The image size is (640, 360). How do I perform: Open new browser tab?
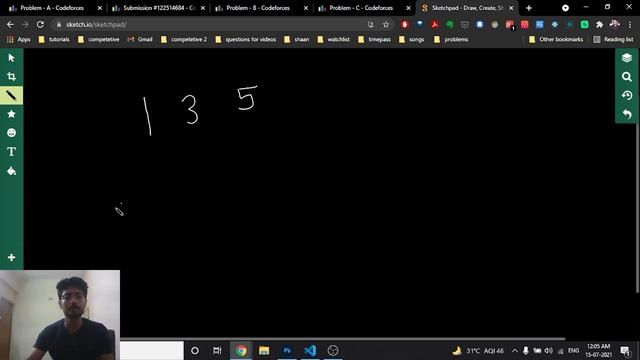529,8
